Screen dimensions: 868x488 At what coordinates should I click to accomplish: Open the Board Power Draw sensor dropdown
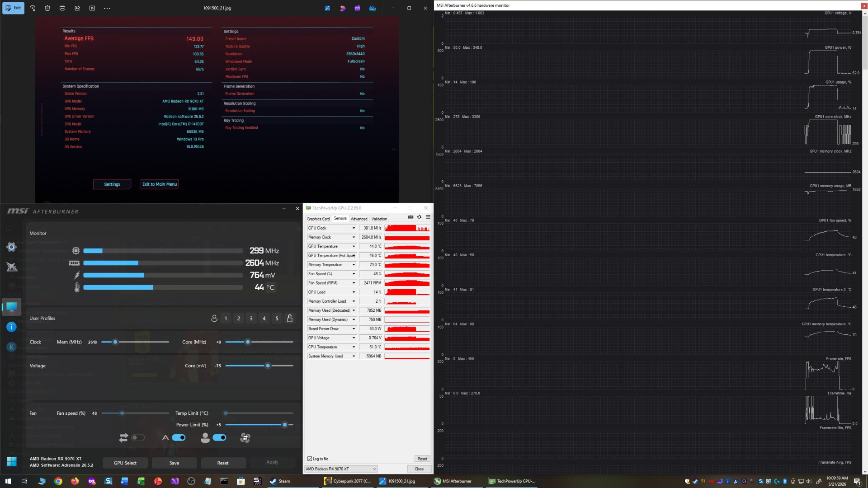click(354, 328)
